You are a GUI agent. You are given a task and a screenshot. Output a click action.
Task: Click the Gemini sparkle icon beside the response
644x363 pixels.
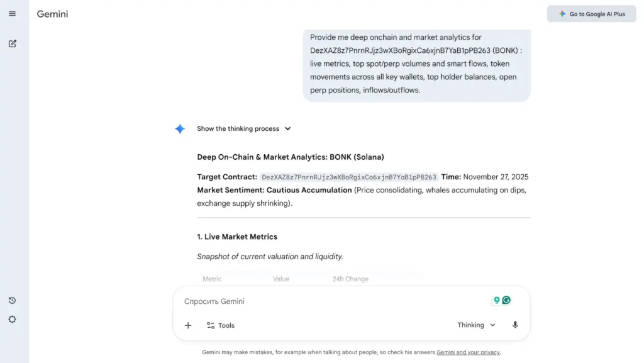pyautogui.click(x=180, y=128)
